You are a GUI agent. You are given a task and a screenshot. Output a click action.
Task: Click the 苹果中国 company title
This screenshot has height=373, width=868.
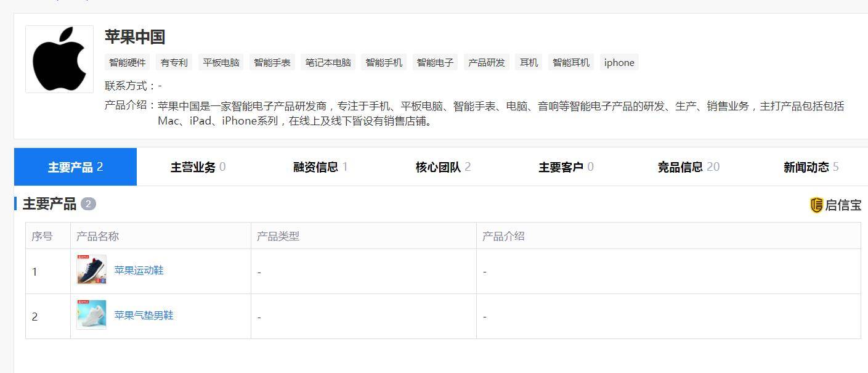click(x=135, y=37)
